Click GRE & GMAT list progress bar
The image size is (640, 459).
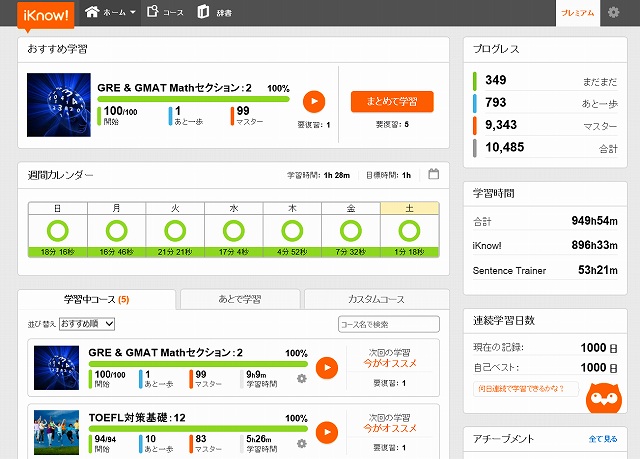click(x=198, y=364)
